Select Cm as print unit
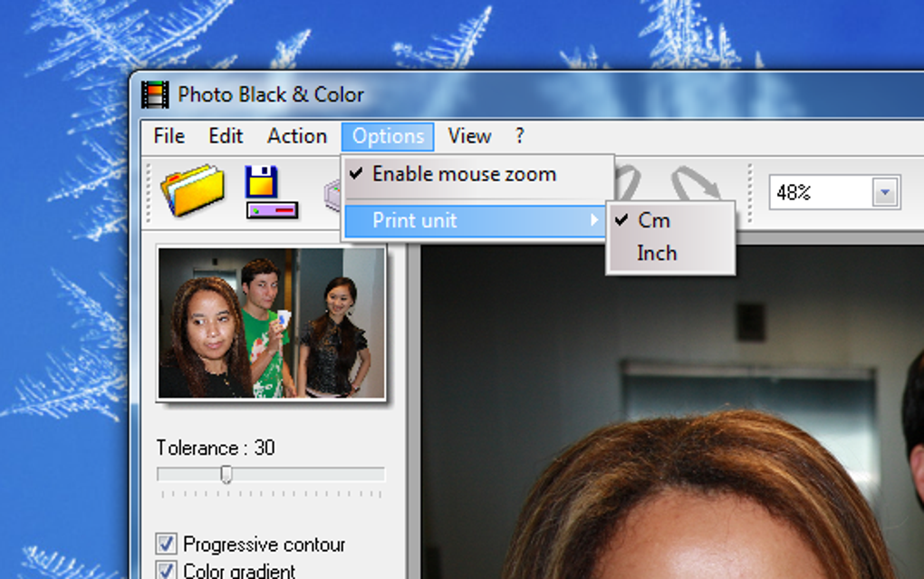Image resolution: width=924 pixels, height=579 pixels. coord(670,220)
